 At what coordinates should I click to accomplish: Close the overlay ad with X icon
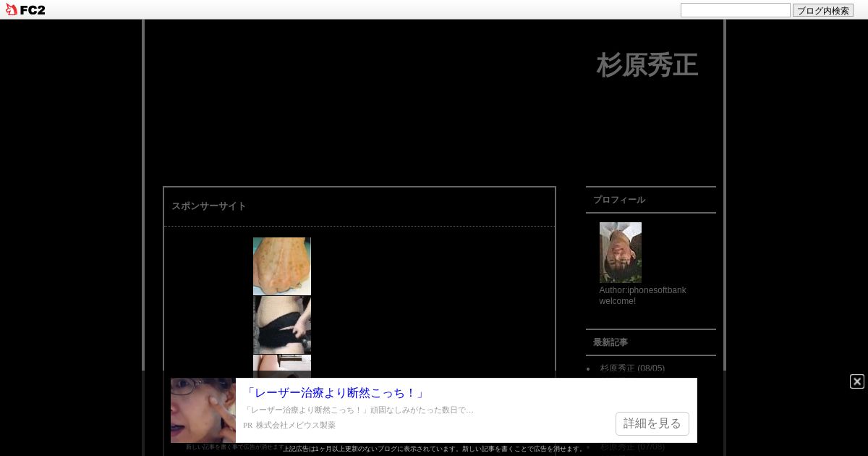[x=857, y=381]
